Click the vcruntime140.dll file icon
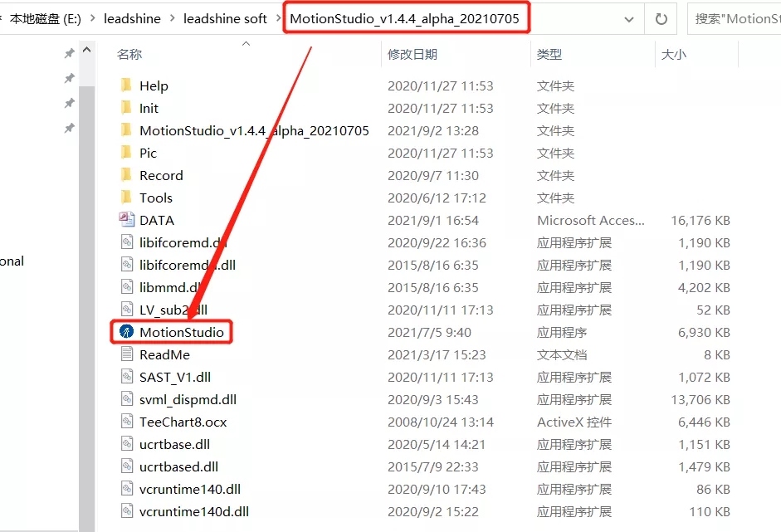 [127, 489]
